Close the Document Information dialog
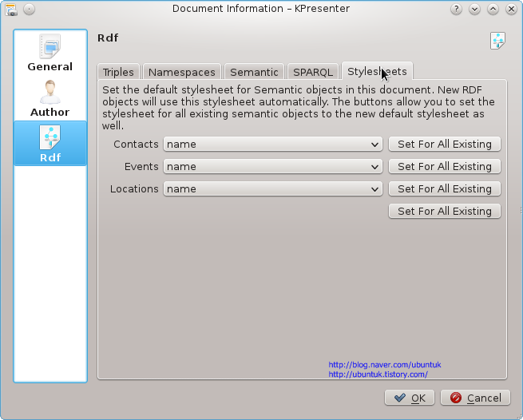This screenshot has height=420, width=523. pos(511,9)
